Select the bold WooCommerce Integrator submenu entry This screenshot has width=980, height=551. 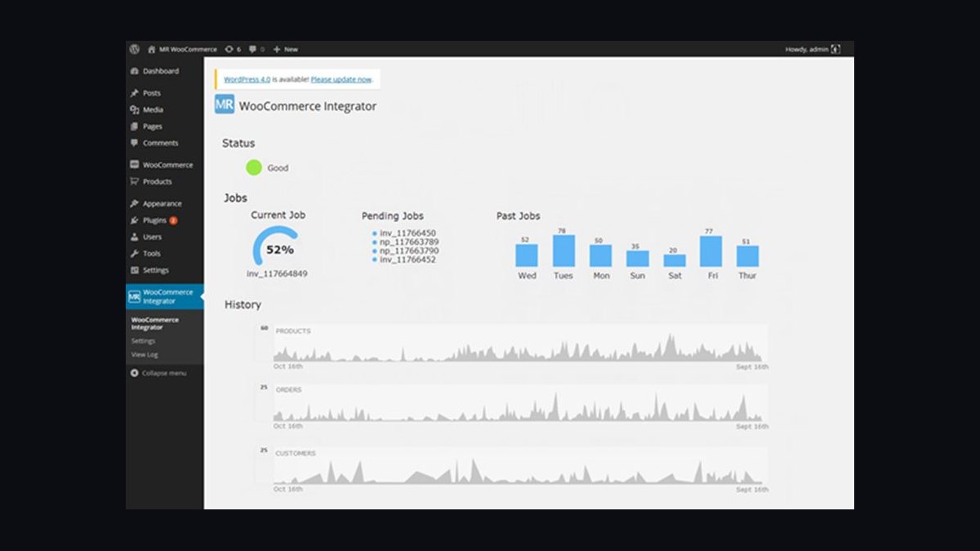click(155, 323)
